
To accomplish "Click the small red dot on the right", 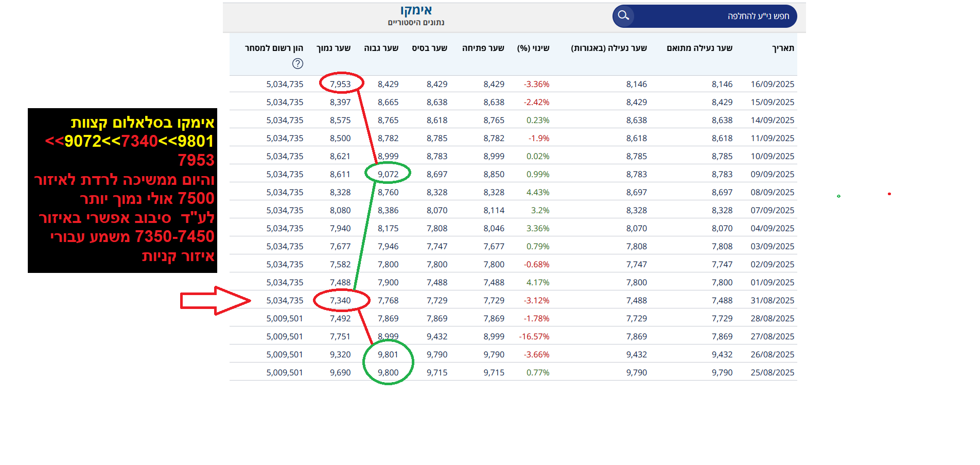I will [889, 194].
